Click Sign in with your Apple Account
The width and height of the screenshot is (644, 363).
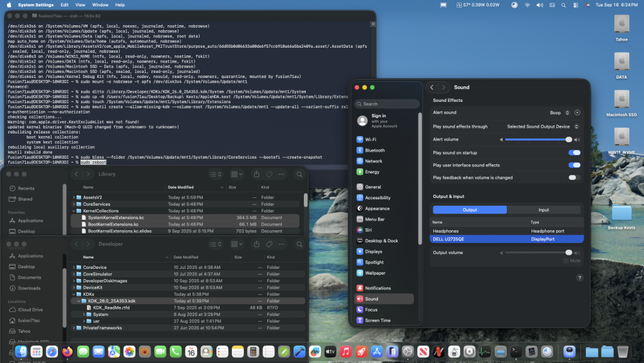coord(385,121)
